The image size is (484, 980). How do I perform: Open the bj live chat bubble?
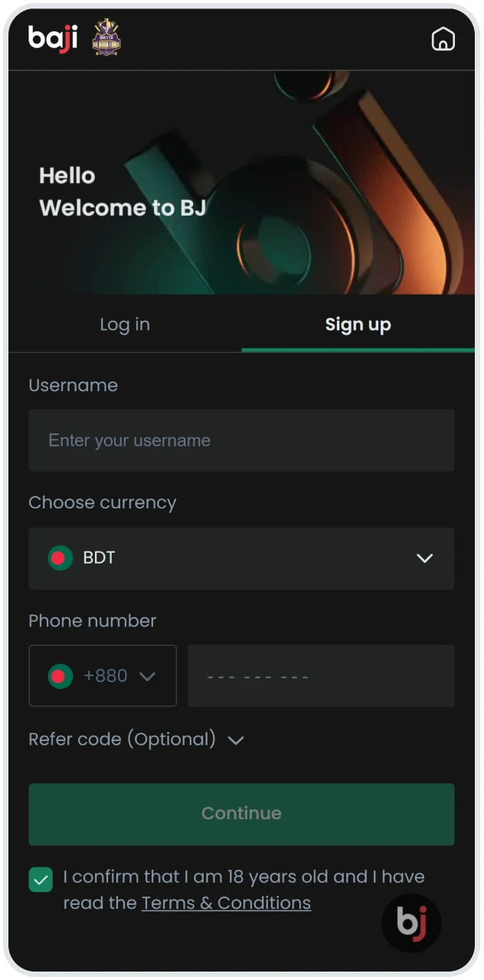click(411, 923)
